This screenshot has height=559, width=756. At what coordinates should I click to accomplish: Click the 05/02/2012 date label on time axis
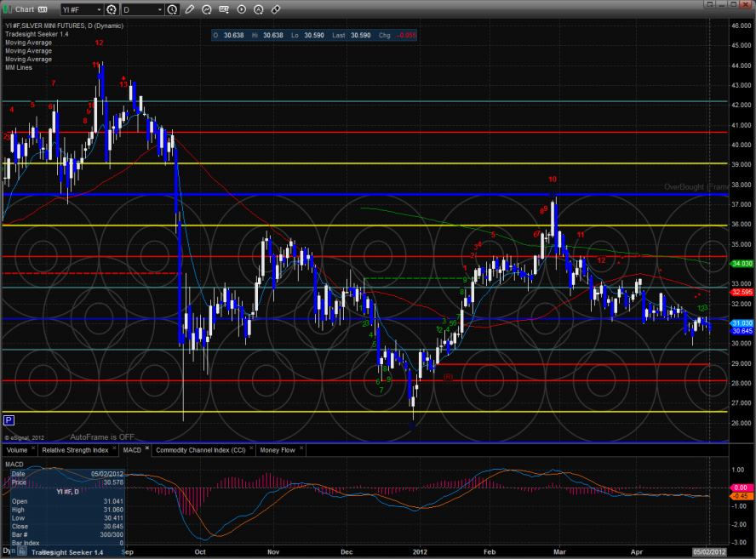pos(709,551)
